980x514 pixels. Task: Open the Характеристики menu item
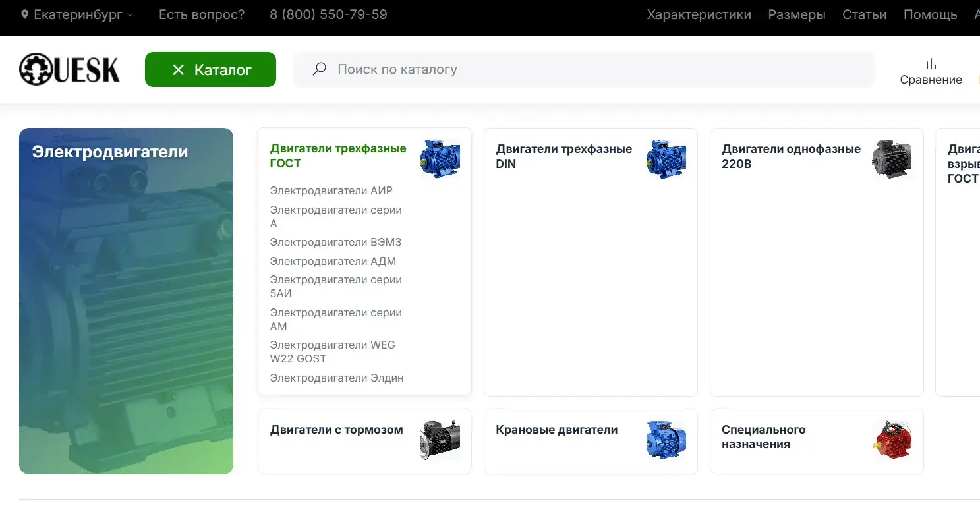[699, 14]
